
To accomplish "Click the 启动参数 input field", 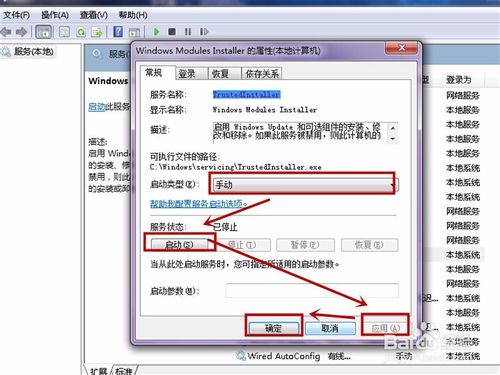I will [312, 290].
